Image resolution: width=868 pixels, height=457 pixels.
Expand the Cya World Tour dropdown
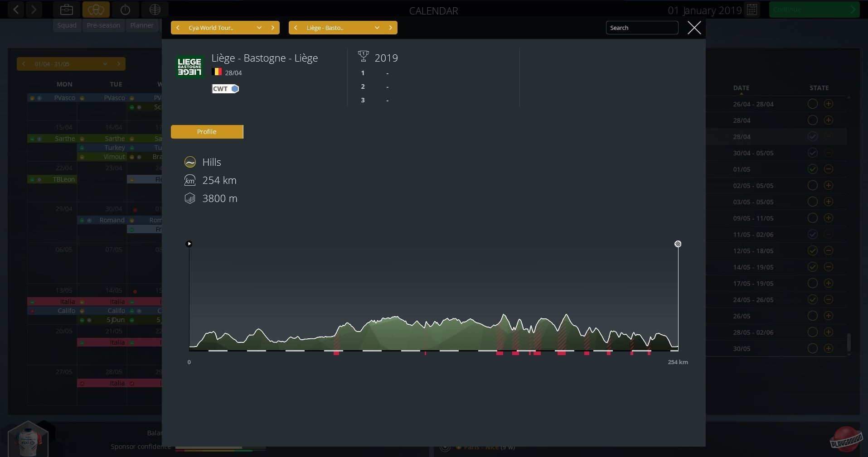pyautogui.click(x=259, y=28)
